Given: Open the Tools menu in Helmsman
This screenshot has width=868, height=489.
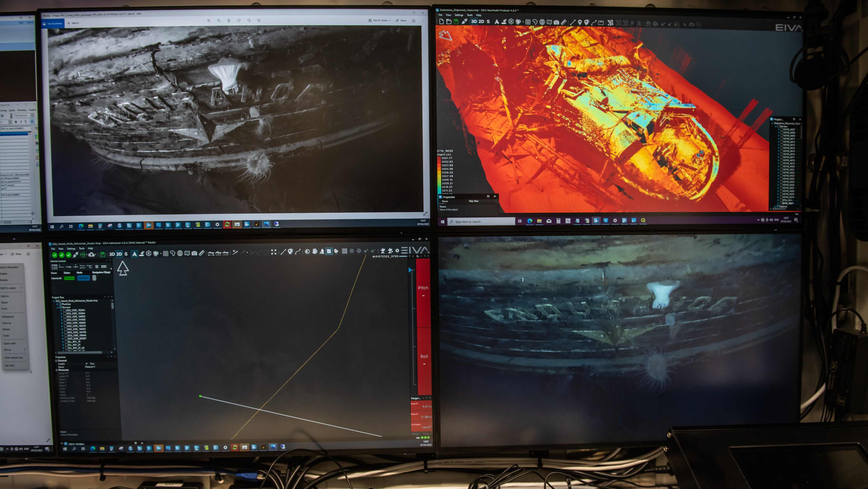Looking at the screenshot, I should [81, 248].
